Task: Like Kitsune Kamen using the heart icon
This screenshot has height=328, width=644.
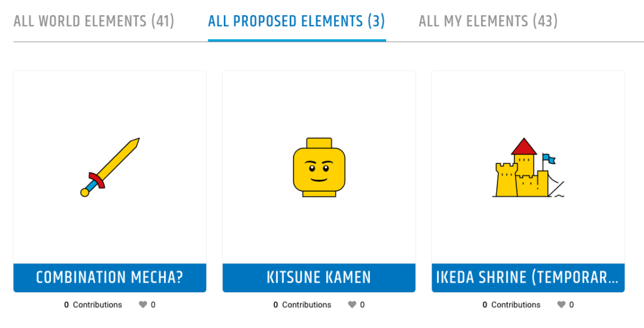Action: tap(352, 305)
